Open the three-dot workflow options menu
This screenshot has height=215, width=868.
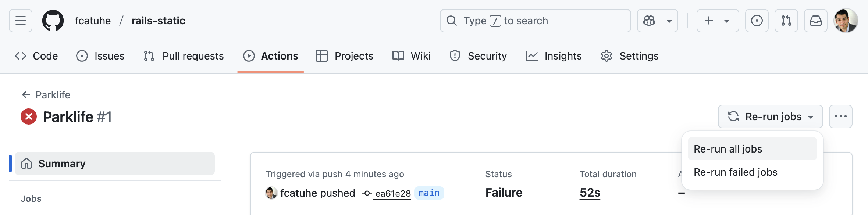(x=841, y=117)
